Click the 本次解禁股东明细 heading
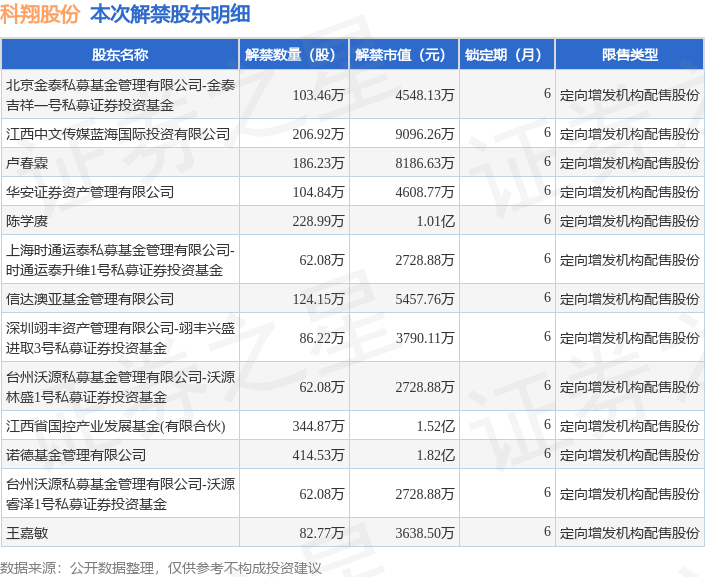The image size is (705, 577). point(170,14)
